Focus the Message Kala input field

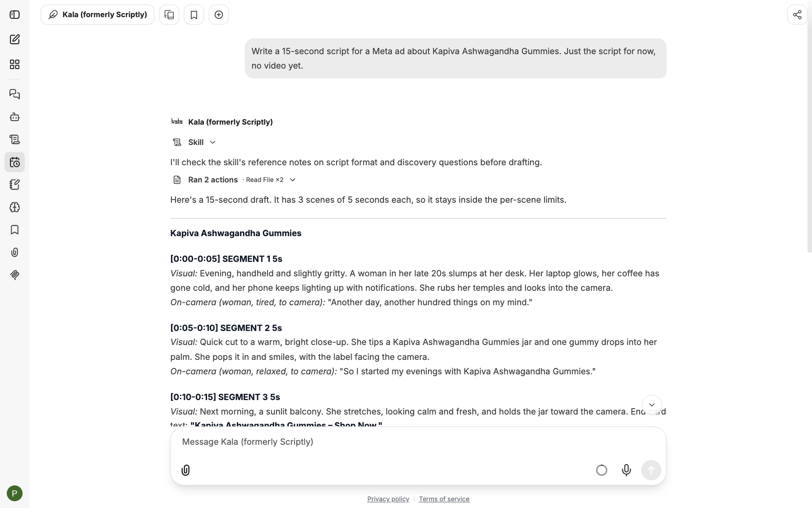418,442
